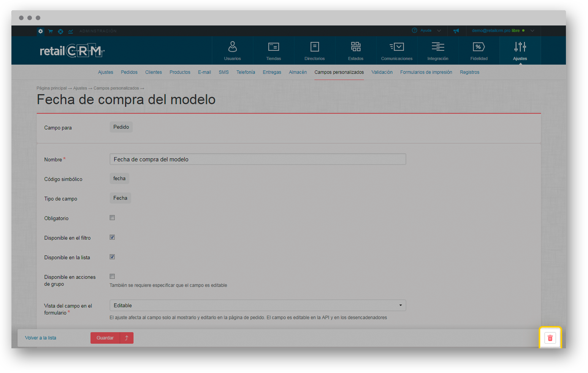This screenshot has width=588, height=373.
Task: Click the help question mark icon
Action: 414,30
